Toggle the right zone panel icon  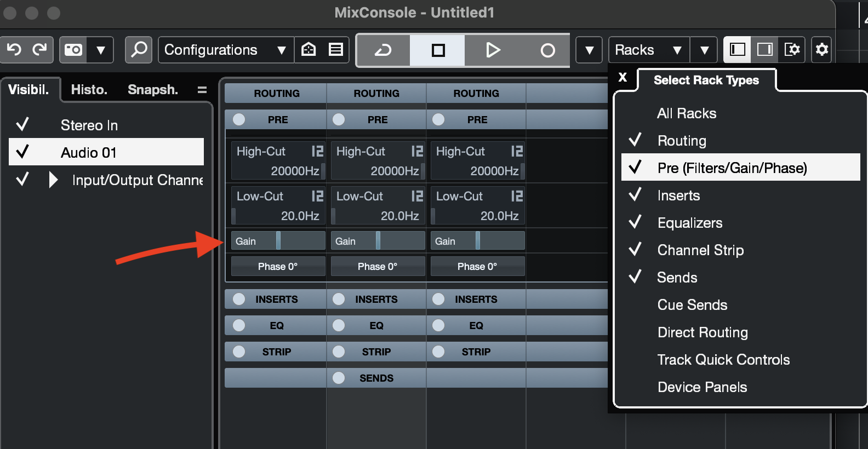pyautogui.click(x=764, y=50)
